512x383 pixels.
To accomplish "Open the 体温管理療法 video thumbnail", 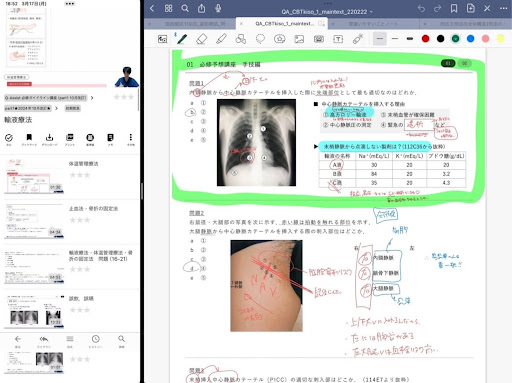I will point(34,177).
